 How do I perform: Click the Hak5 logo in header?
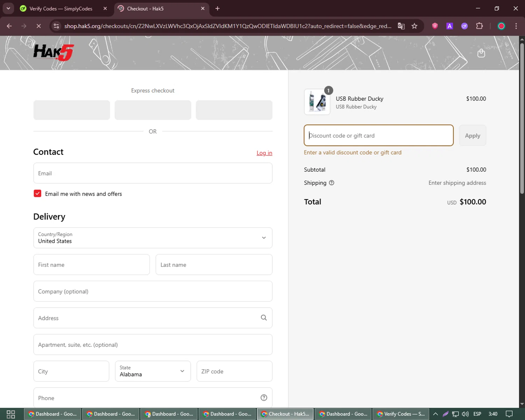coord(53,52)
